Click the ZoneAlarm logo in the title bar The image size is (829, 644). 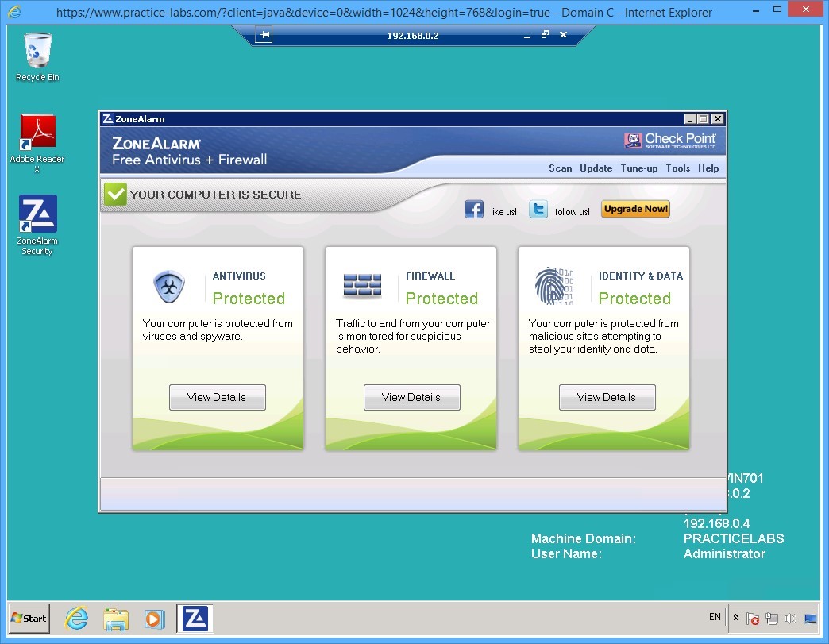[x=108, y=118]
